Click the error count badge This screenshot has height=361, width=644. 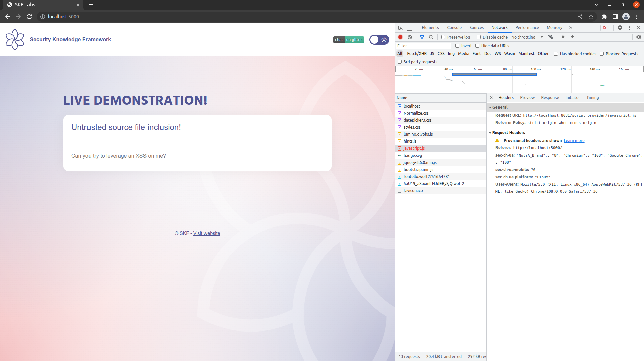[x=606, y=28]
